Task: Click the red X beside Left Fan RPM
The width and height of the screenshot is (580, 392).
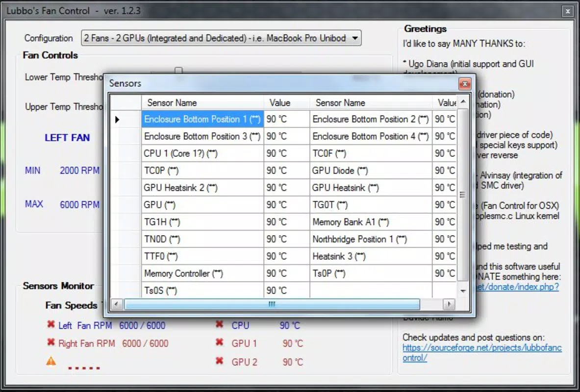Action: pyautogui.click(x=51, y=324)
